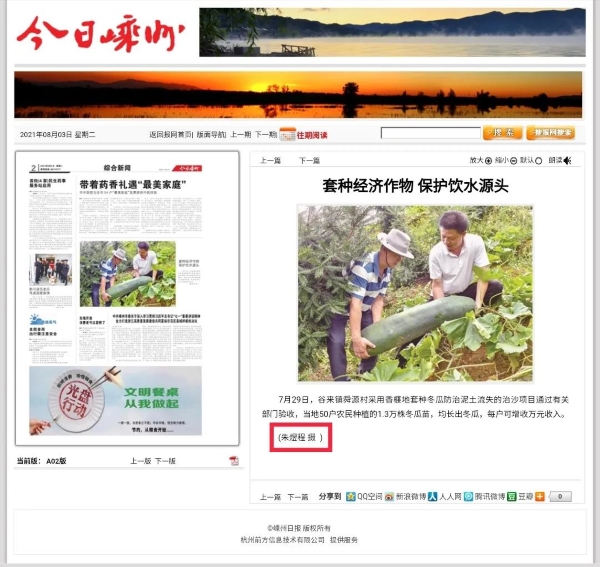600x567 pixels.
Task: Click the 人人网 share icon
Action: (433, 496)
